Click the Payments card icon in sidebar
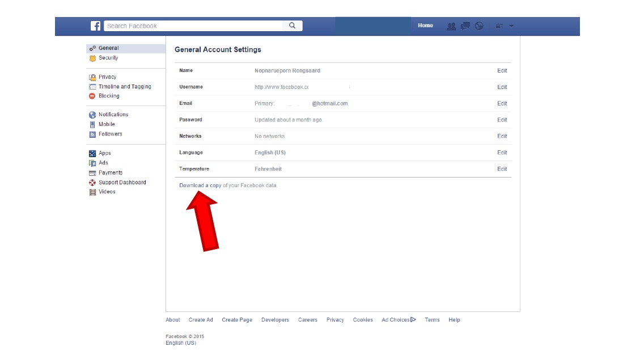644x363 pixels. tap(92, 173)
